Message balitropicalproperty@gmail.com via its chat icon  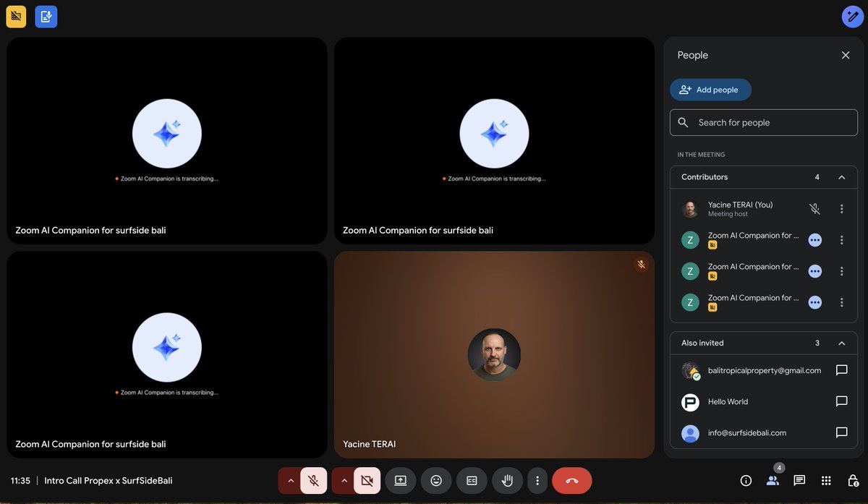pyautogui.click(x=842, y=370)
